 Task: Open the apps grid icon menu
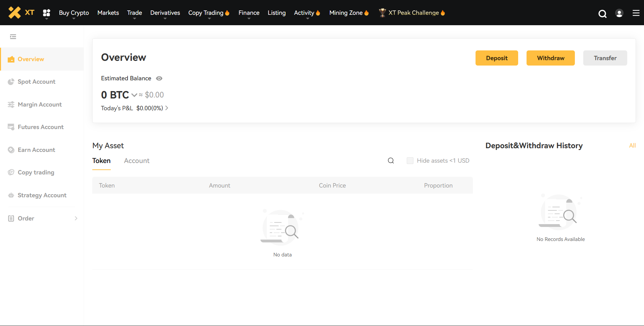(x=46, y=13)
